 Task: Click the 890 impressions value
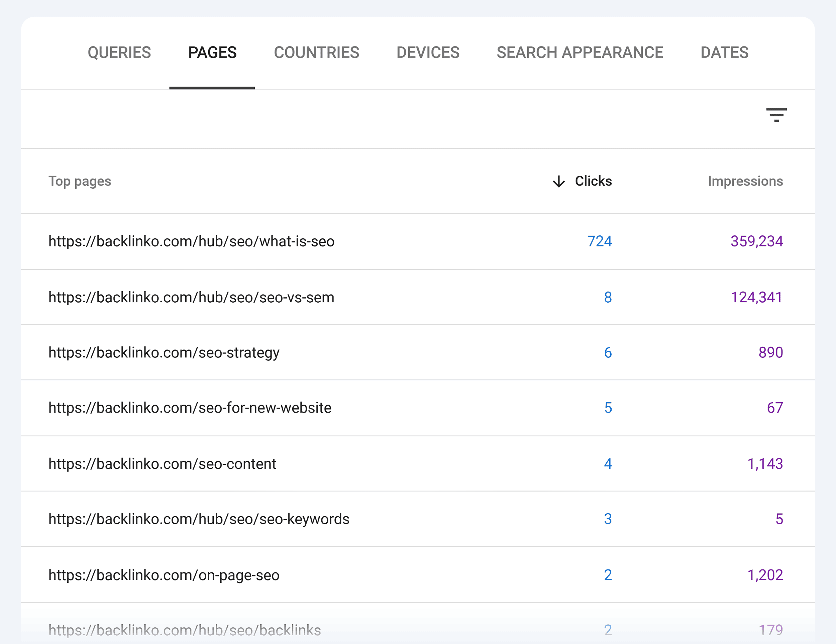point(770,352)
